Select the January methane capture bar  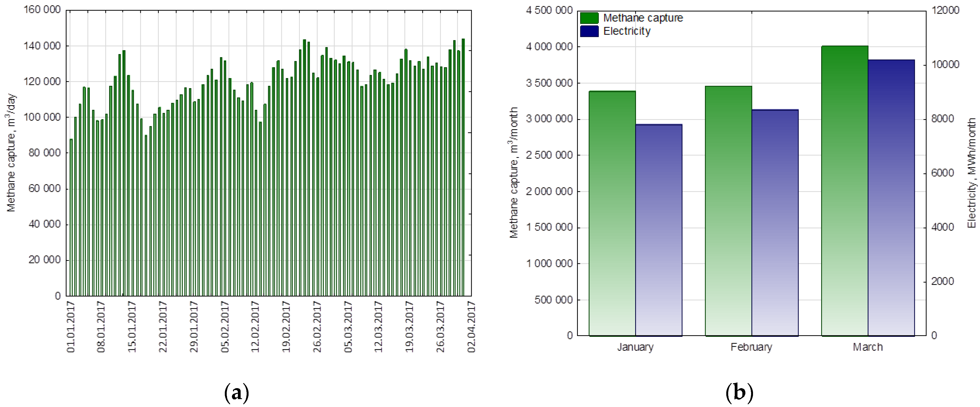click(x=612, y=213)
